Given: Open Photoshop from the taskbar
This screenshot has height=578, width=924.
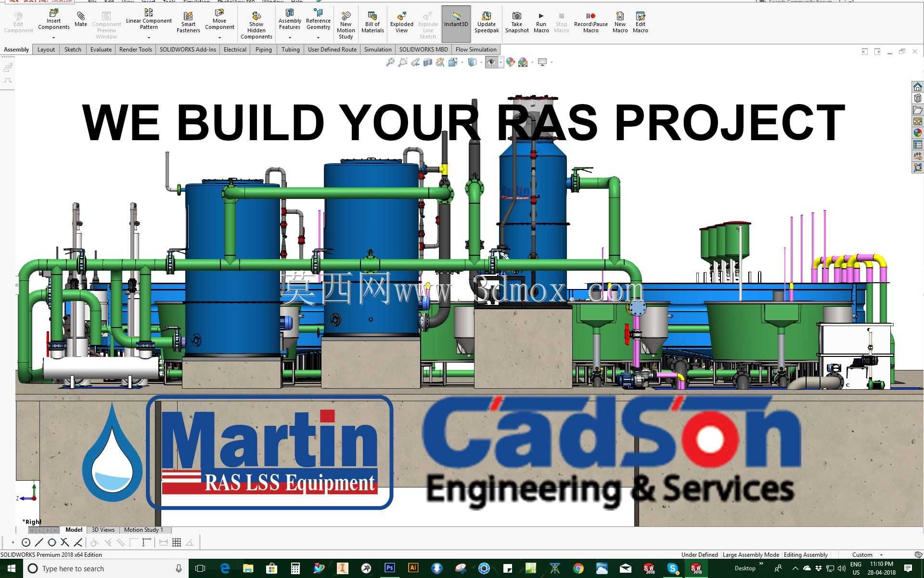Looking at the screenshot, I should click(390, 569).
